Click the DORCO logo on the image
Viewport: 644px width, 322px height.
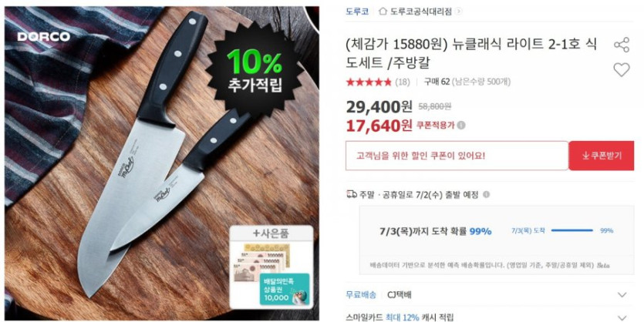(x=43, y=37)
